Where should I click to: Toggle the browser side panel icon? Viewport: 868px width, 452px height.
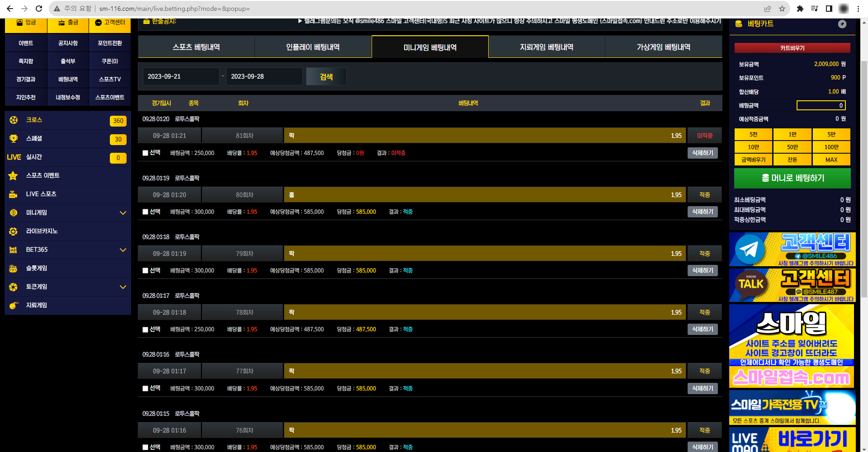point(829,9)
